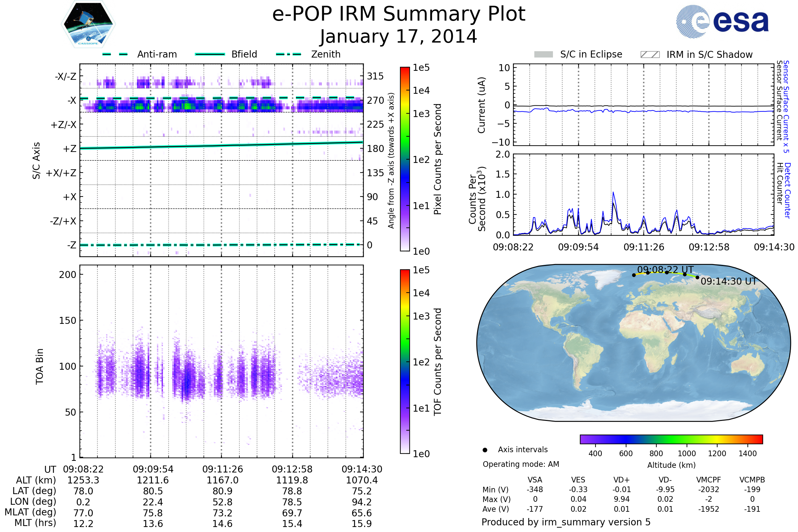Click the TOF Counts per Second colorbar
The width and height of the screenshot is (798, 532).
point(405,361)
